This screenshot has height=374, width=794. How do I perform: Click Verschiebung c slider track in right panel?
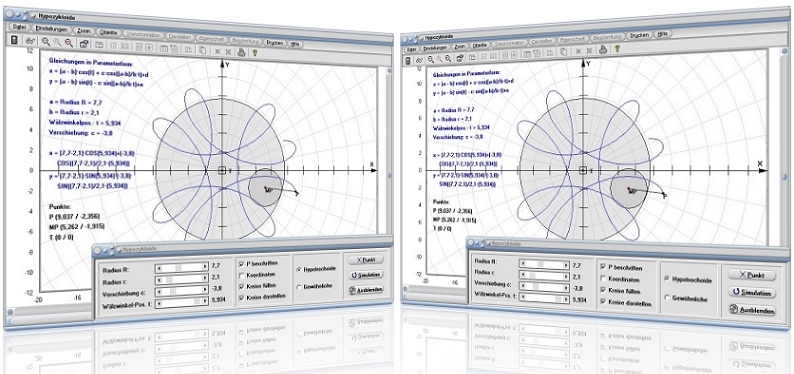click(544, 287)
